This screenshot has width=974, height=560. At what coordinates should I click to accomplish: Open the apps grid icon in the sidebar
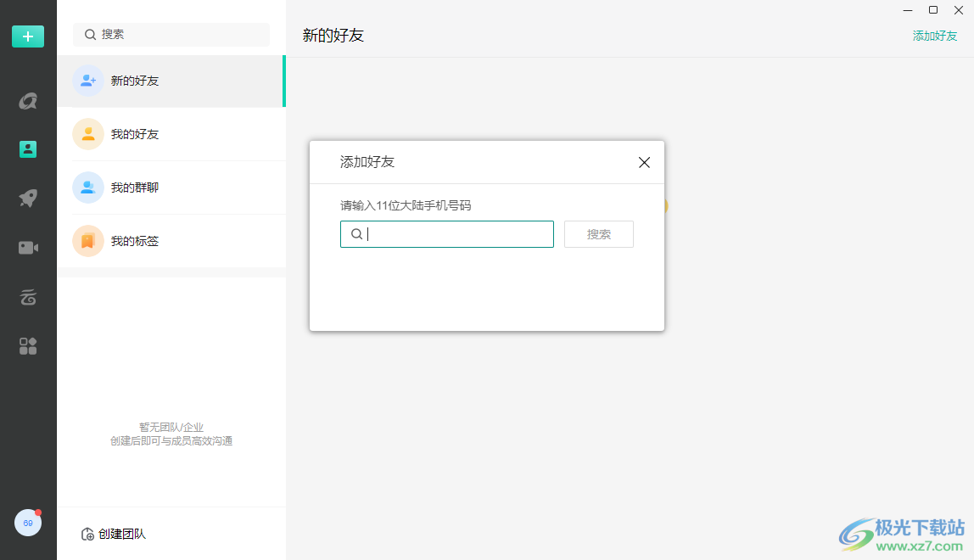click(x=28, y=346)
